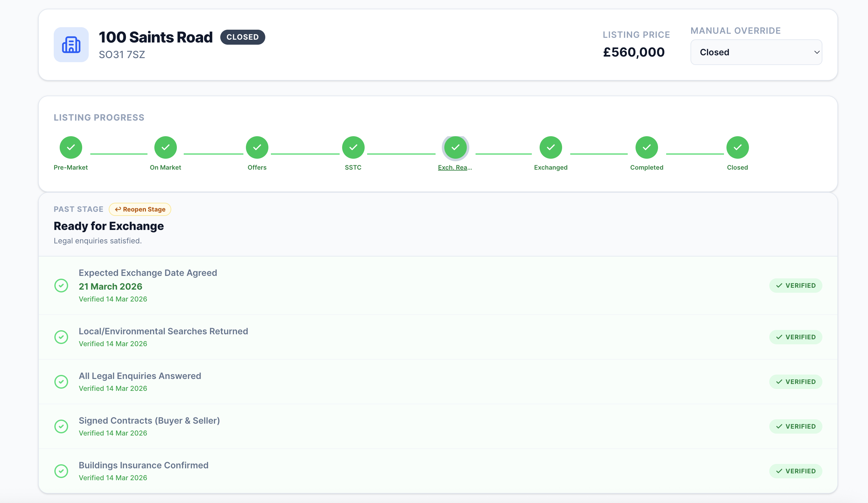This screenshot has width=868, height=503.
Task: Click the Completed stage checkmark icon
Action: (x=646, y=147)
